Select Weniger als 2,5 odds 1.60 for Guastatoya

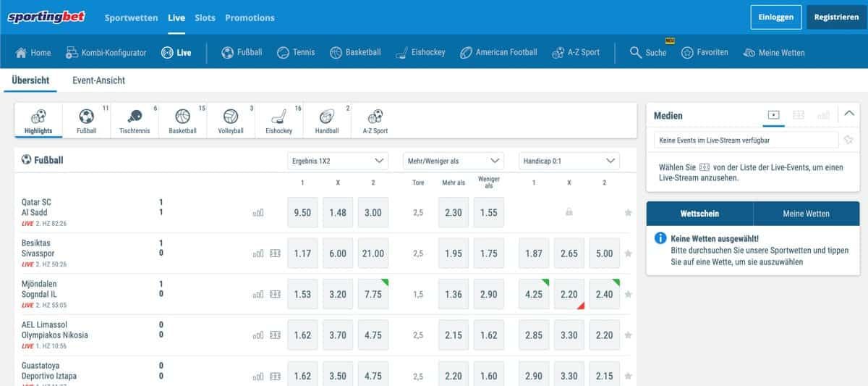[489, 376]
